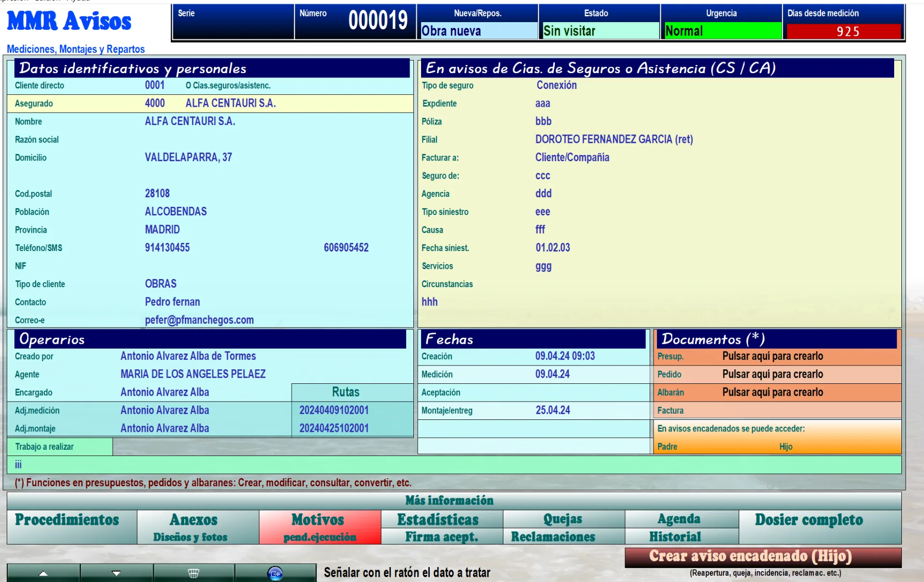924x582 pixels.
Task: Click the red Días desde medición value
Action: 844,31
